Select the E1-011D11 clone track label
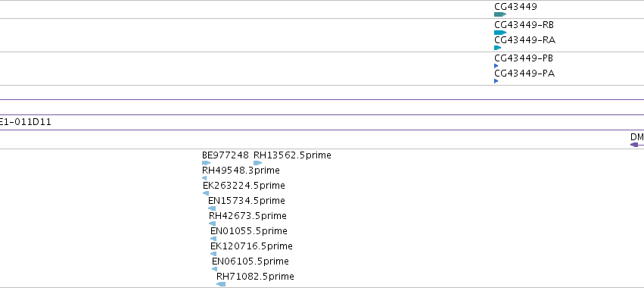The image size is (644, 288). [x=26, y=122]
